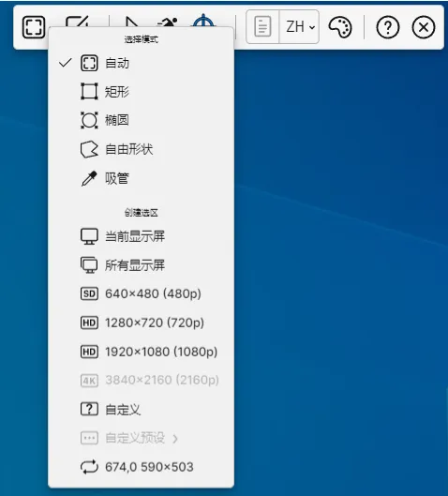This screenshot has width=448, height=496.
Task: Open the color palette icon
Action: point(340,27)
